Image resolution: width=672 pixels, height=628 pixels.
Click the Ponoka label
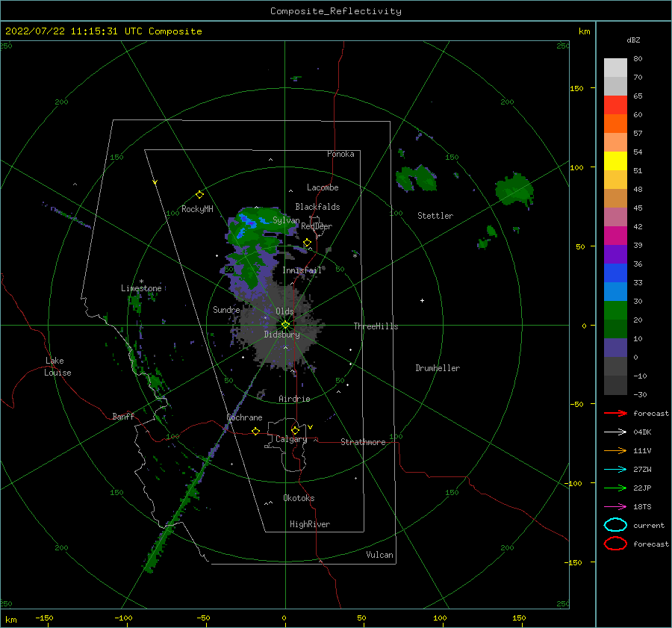click(x=340, y=154)
